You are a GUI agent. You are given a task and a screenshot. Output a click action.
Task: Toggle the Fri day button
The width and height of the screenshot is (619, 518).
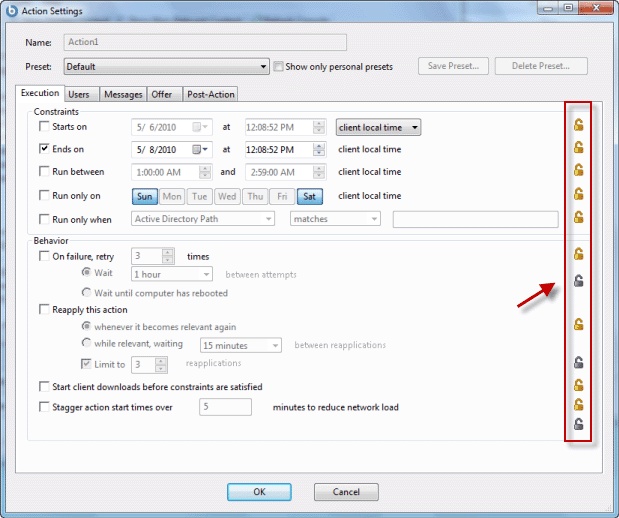(282, 196)
